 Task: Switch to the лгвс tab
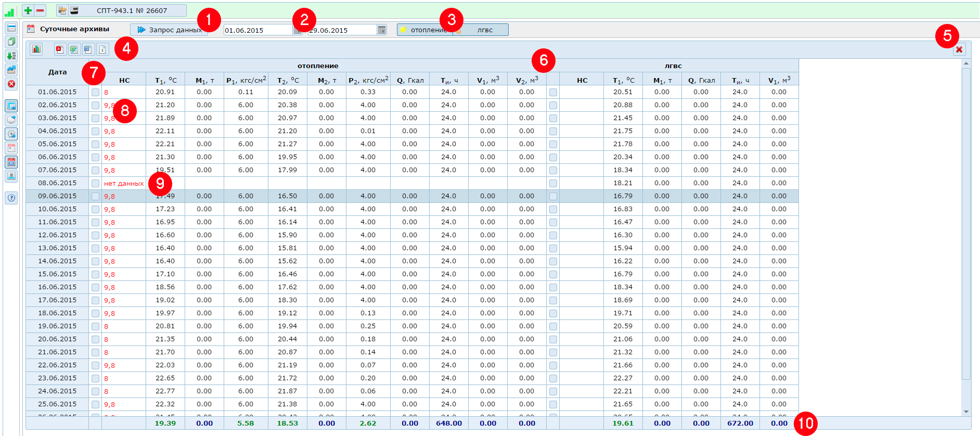click(484, 30)
